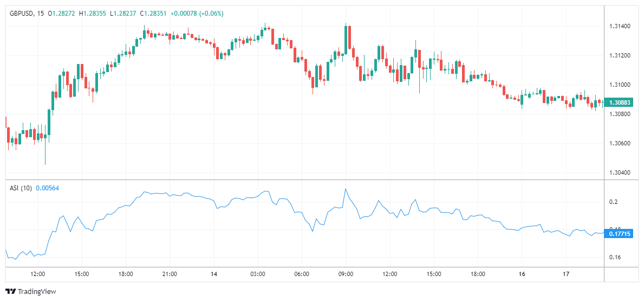Click the 21:00 time axis label
This screenshot has width=644, height=301.
coord(170,274)
